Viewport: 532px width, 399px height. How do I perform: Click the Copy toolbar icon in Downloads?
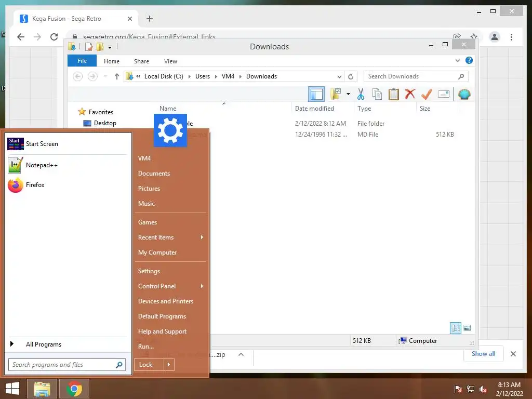[377, 95]
